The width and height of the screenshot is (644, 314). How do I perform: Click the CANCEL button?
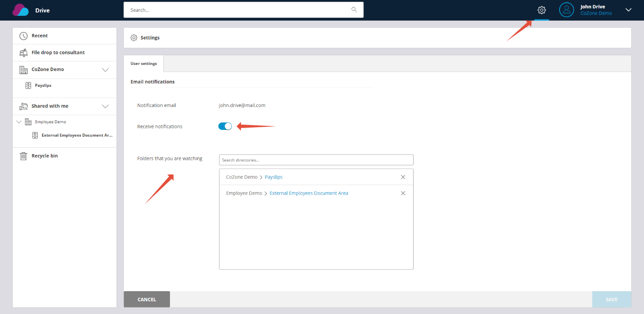click(x=146, y=299)
